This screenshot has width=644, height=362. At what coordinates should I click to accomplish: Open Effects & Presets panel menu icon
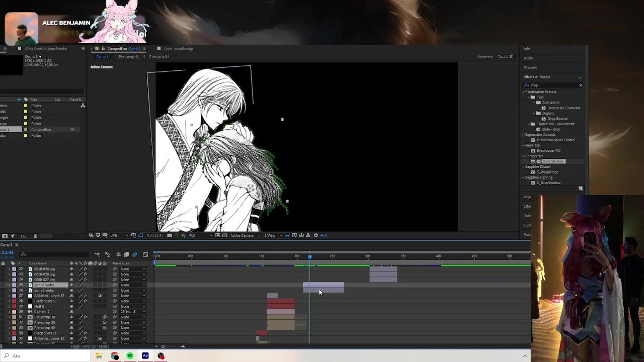tap(580, 77)
